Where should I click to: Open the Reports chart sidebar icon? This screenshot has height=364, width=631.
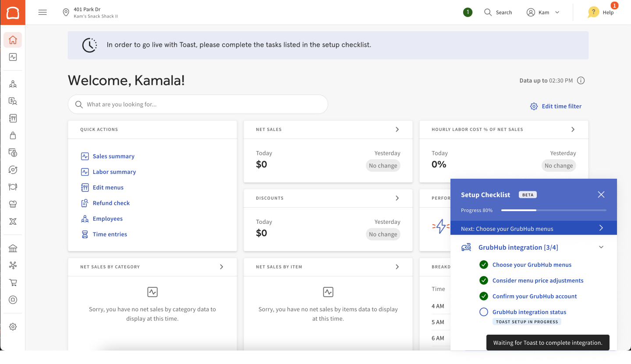pos(13,57)
